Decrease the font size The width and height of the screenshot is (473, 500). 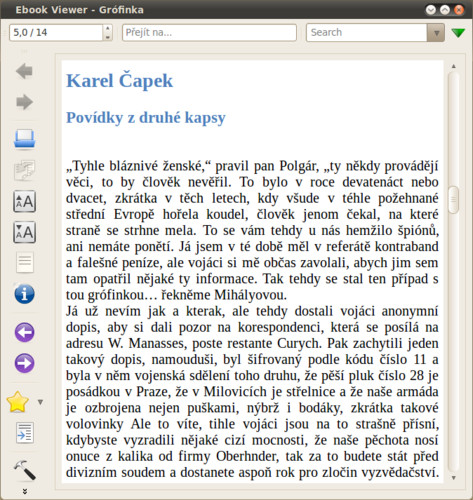pos(24,232)
